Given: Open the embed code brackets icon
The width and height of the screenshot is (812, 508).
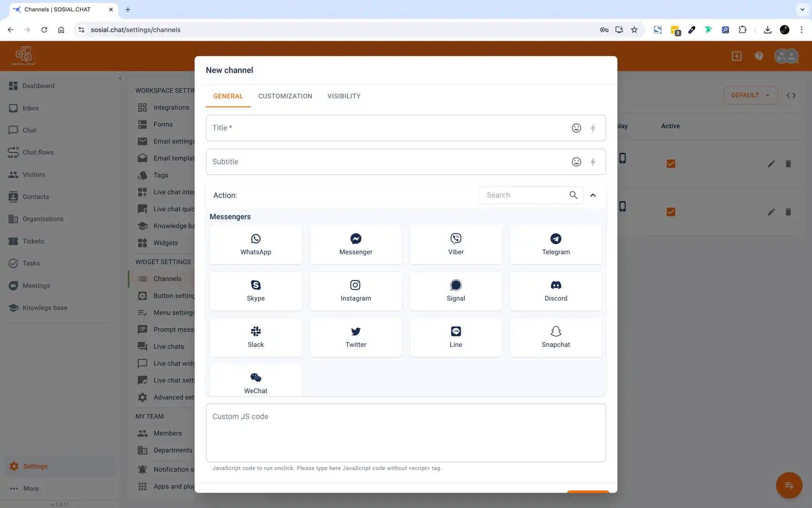Looking at the screenshot, I should coord(791,95).
